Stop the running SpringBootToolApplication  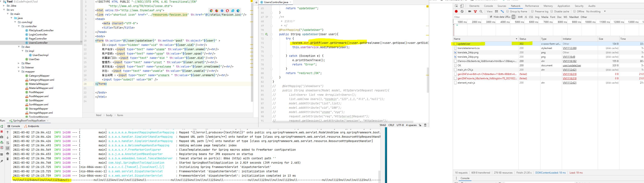coord(2,132)
